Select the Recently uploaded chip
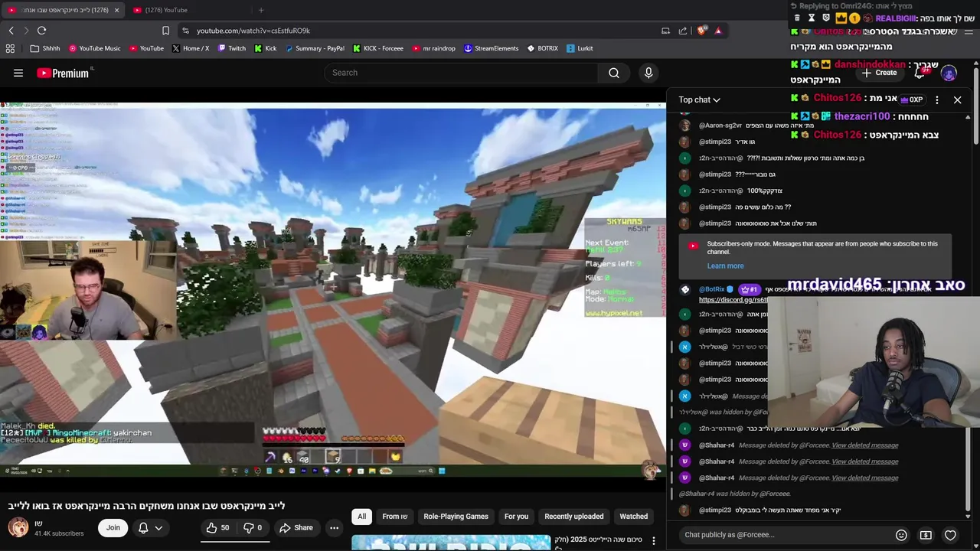 pyautogui.click(x=573, y=517)
